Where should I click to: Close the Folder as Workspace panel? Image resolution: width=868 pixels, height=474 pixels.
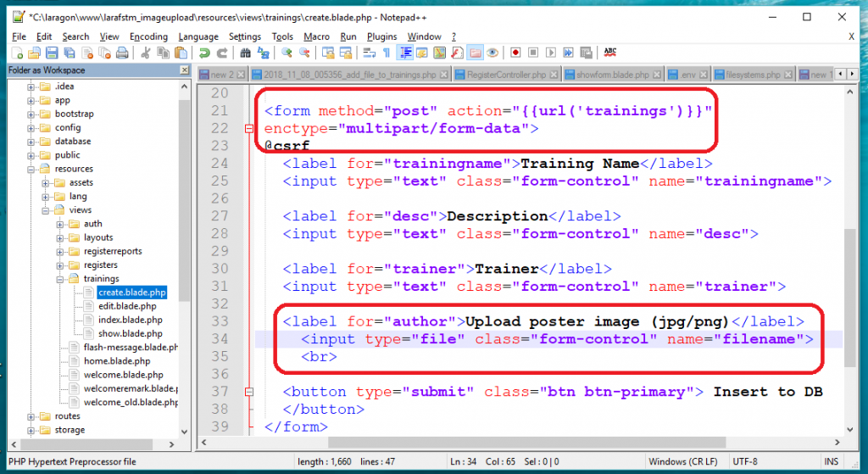click(x=184, y=70)
